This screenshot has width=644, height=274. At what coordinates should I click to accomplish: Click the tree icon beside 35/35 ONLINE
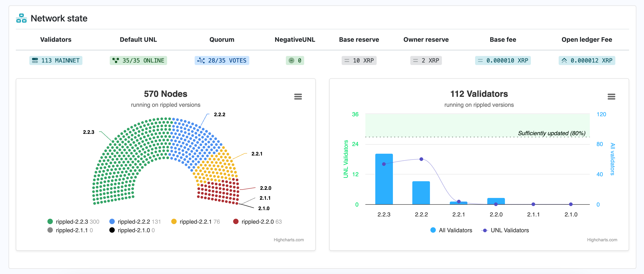116,60
